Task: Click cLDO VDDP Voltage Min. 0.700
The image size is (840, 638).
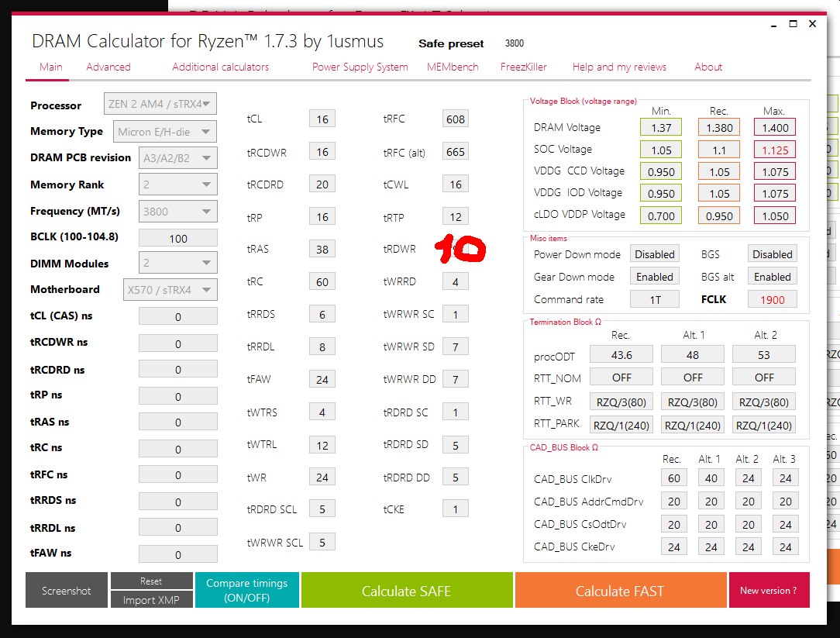Action: [661, 216]
